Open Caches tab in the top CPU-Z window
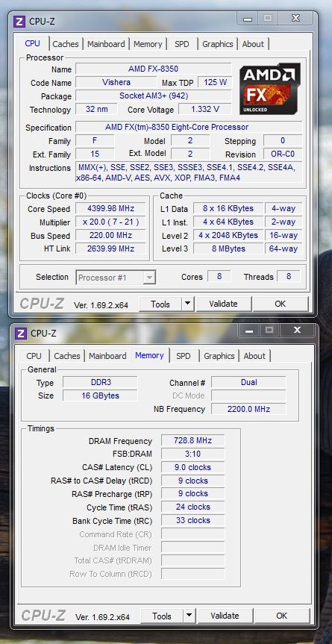This screenshot has height=644, width=332. [66, 44]
